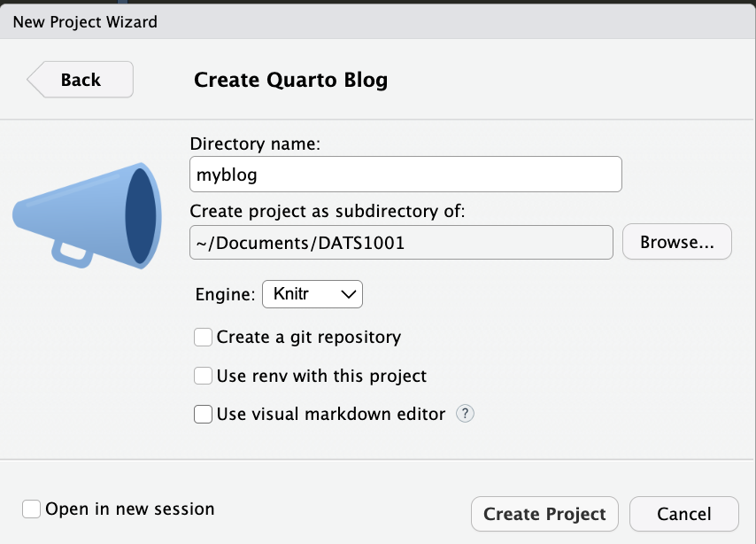Expand the Engine dropdown showing Knitr
This screenshot has width=756, height=544.
pyautogui.click(x=312, y=293)
